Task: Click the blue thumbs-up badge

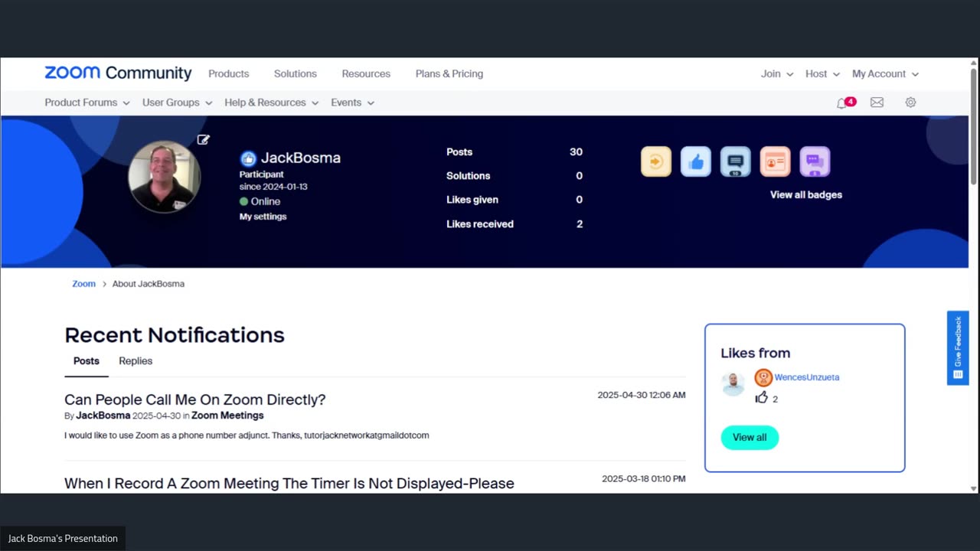Action: [x=696, y=161]
